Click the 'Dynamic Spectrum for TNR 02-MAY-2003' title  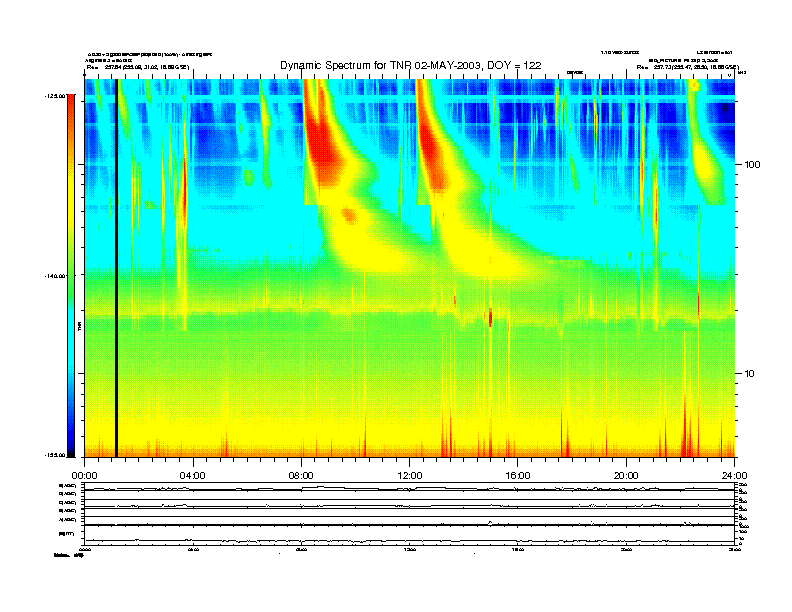pyautogui.click(x=411, y=65)
